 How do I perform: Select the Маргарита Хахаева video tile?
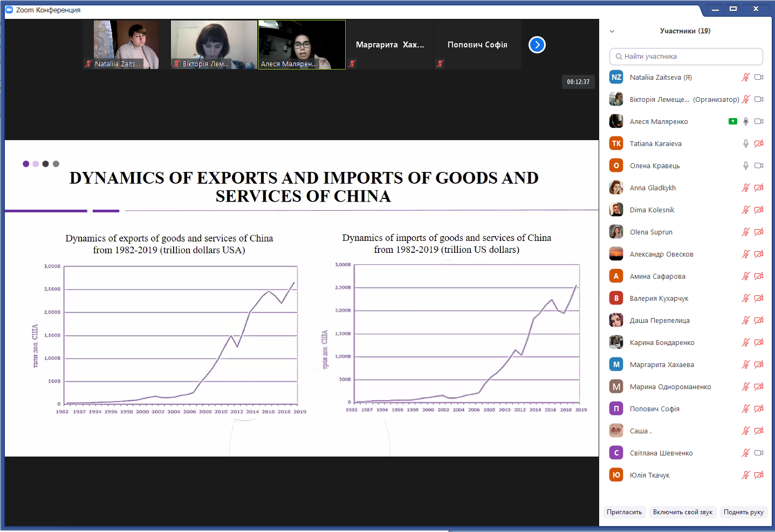[390, 45]
